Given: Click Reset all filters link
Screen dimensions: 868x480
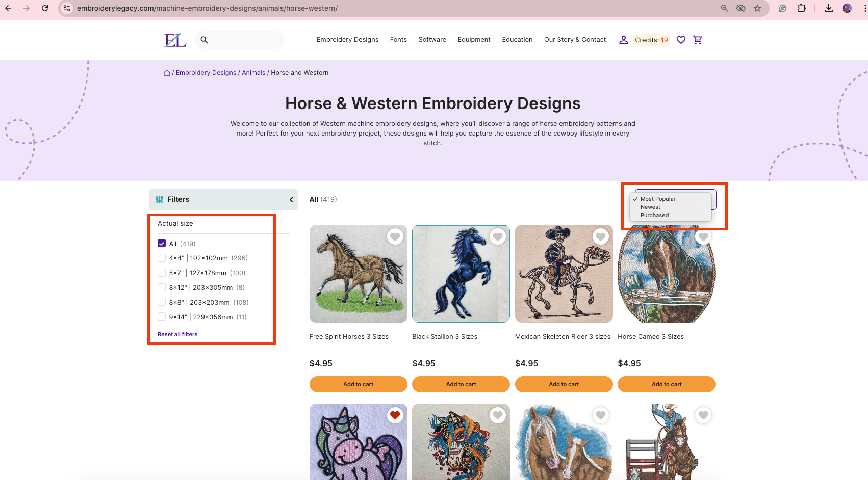Looking at the screenshot, I should coord(177,334).
